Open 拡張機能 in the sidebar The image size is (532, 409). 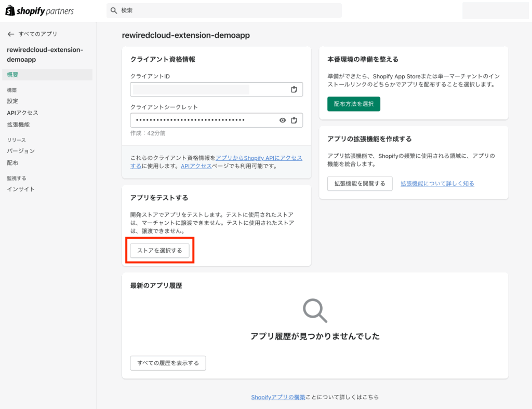coord(18,125)
